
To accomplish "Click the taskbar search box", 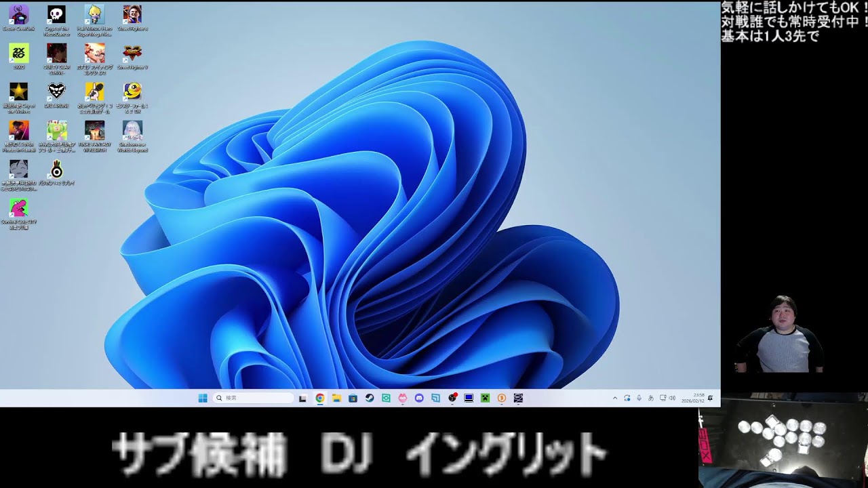I will [254, 399].
